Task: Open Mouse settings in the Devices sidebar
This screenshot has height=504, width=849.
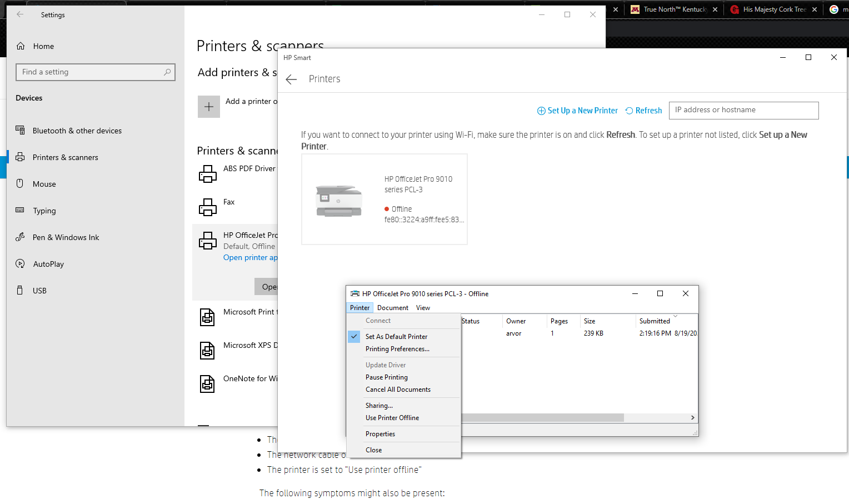Action: 44,184
